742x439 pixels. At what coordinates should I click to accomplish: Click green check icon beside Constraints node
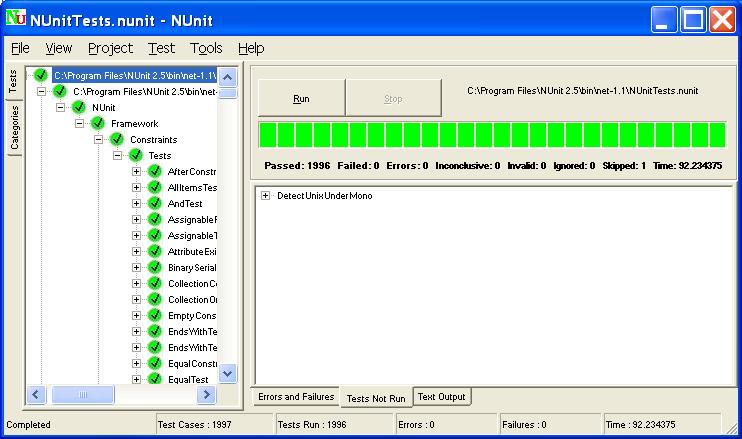(x=116, y=140)
